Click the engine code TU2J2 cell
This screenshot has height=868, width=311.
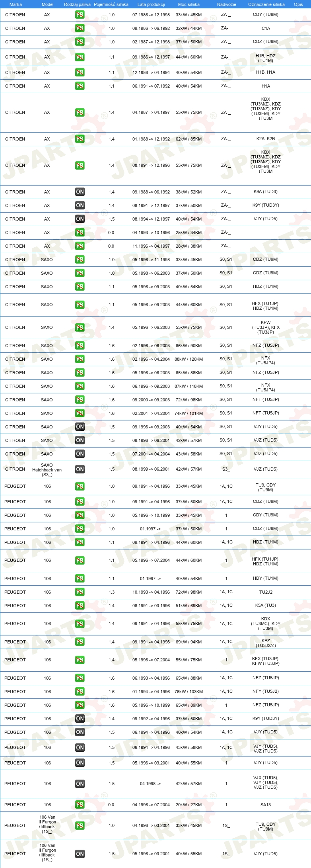point(266,592)
